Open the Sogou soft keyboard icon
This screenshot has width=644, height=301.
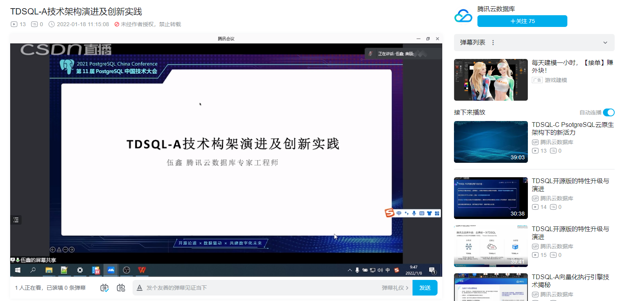pyautogui.click(x=422, y=213)
